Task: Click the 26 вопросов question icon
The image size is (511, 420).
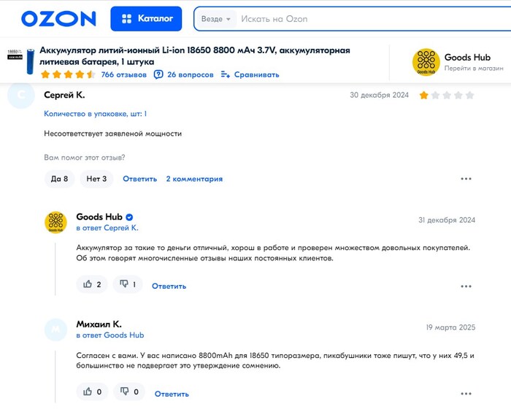Action: pos(158,74)
